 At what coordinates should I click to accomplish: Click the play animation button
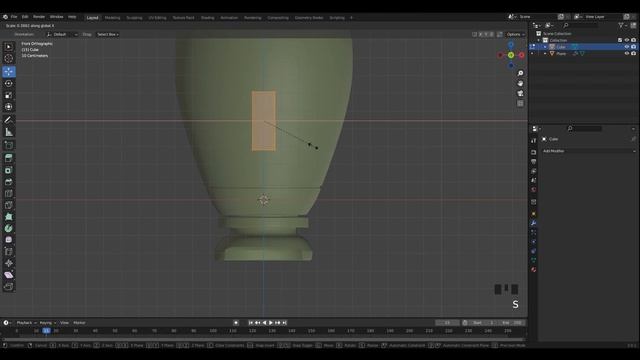[x=271, y=323]
